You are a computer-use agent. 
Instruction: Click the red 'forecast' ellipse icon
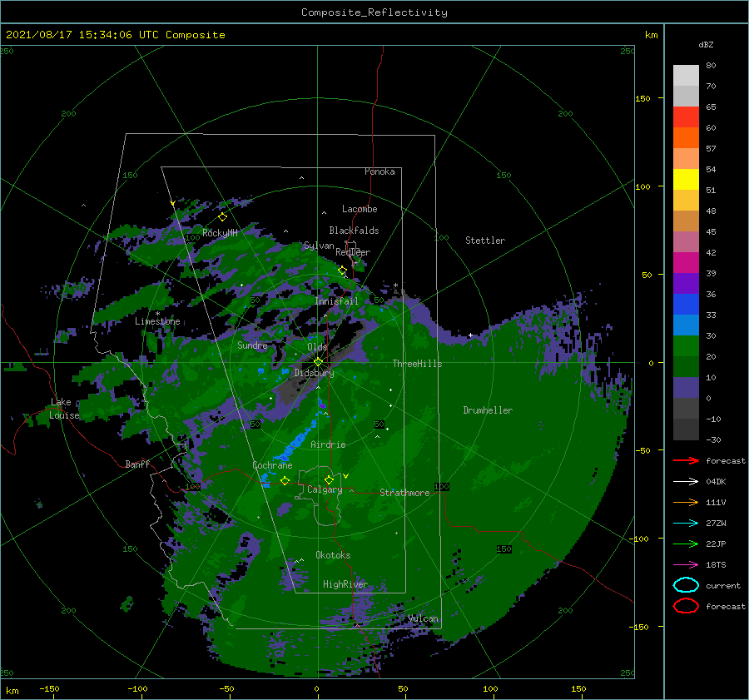point(686,606)
